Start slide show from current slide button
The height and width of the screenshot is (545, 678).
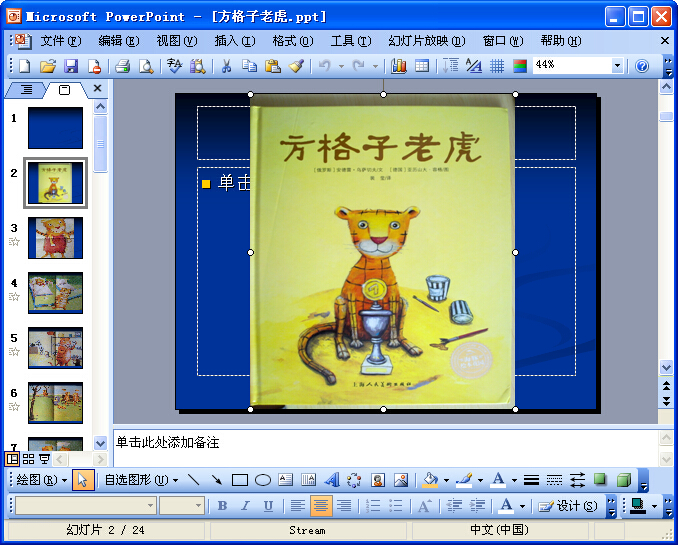[45, 459]
